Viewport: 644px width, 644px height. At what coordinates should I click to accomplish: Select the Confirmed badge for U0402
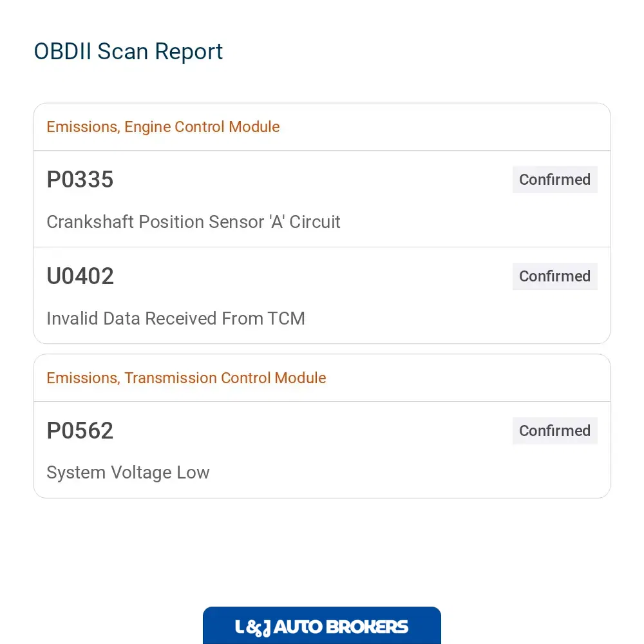(x=554, y=276)
